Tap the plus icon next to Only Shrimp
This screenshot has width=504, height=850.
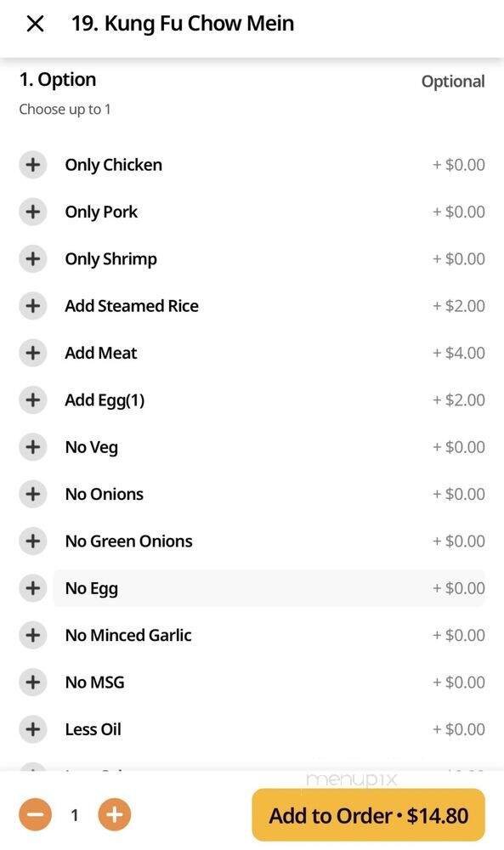pos(32,258)
